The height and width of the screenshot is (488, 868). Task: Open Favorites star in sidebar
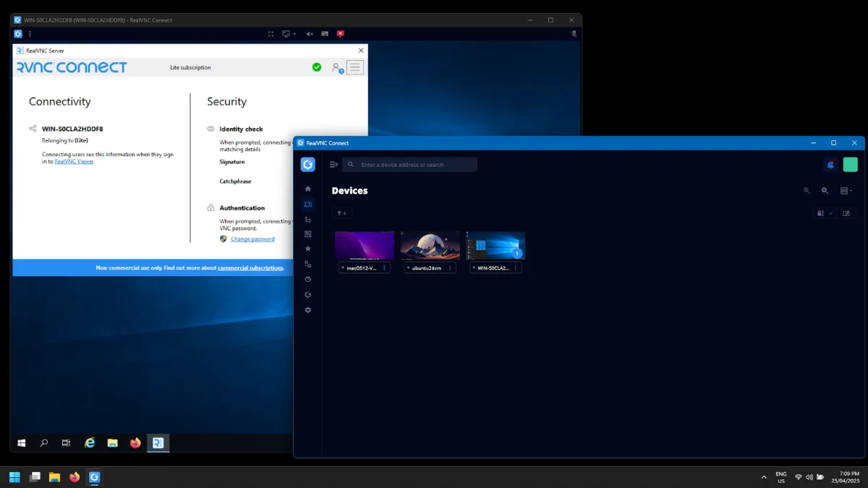(x=307, y=249)
